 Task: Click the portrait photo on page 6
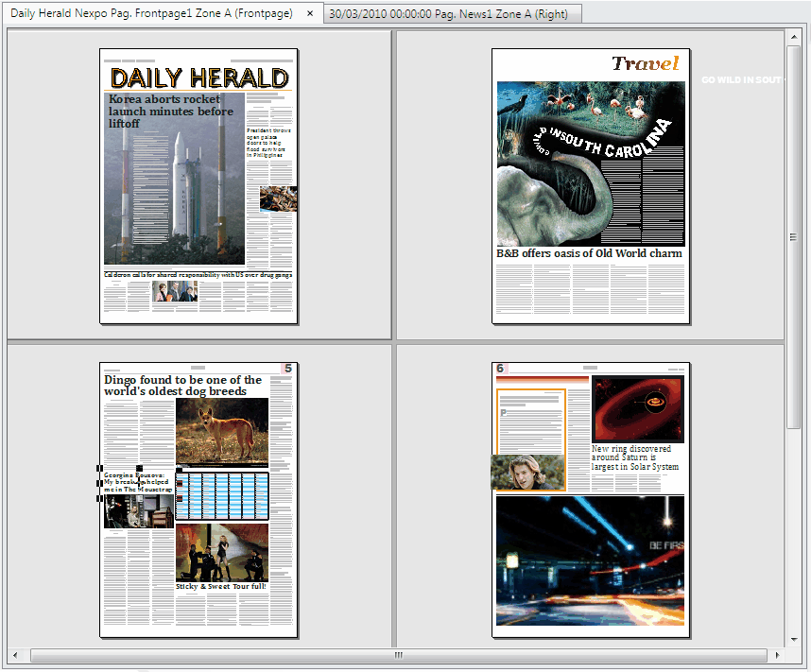click(x=527, y=473)
